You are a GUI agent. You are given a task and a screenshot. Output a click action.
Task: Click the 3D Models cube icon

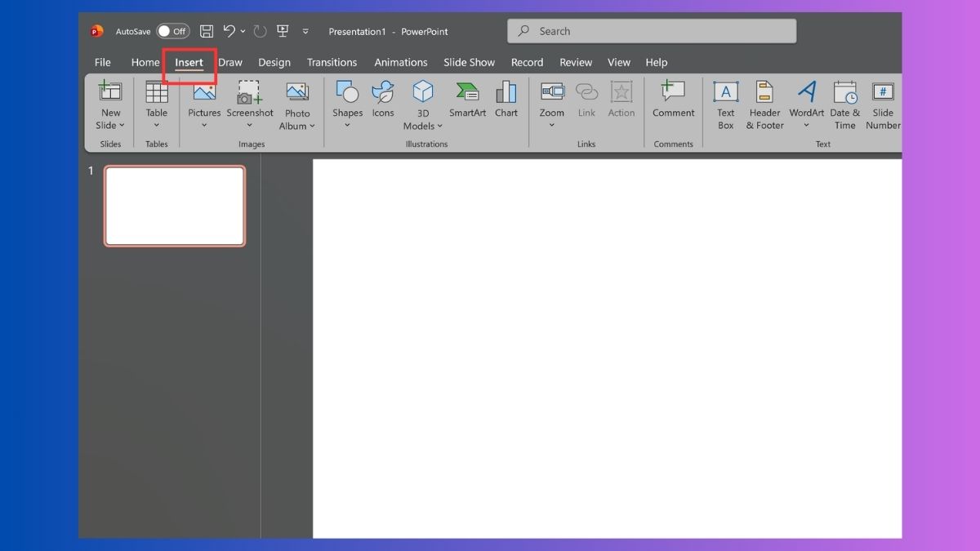[423, 91]
